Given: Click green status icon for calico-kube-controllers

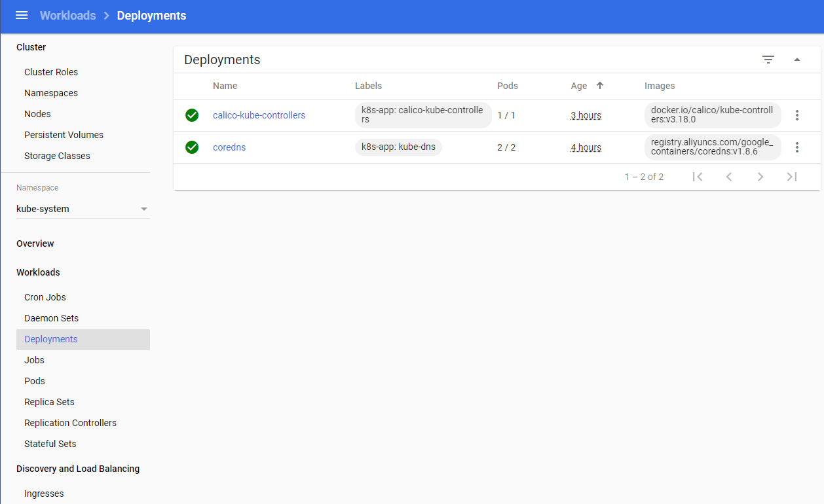Looking at the screenshot, I should tap(192, 115).
